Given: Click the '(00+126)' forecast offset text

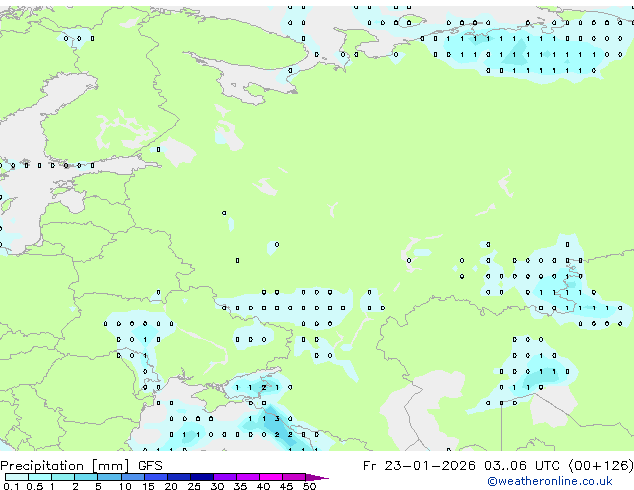Looking at the screenshot, I should coord(601,466).
